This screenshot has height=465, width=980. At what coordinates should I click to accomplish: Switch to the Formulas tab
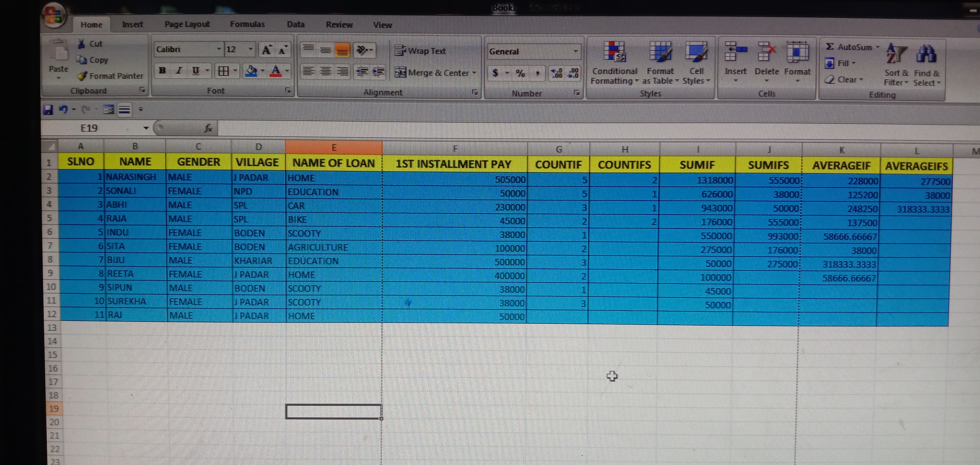(247, 24)
